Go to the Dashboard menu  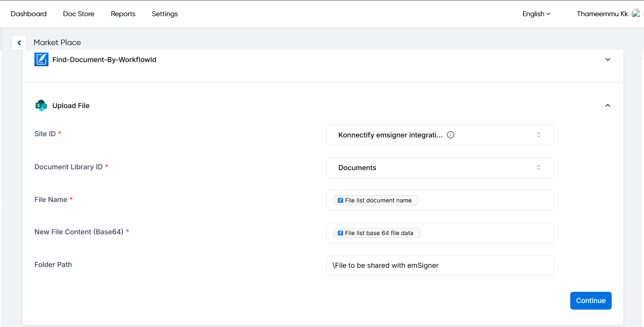pos(29,14)
